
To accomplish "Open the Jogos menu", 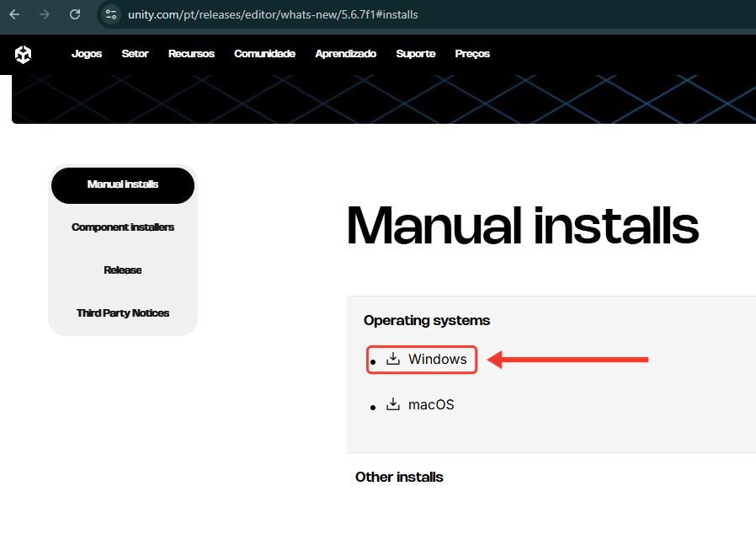I will (87, 54).
